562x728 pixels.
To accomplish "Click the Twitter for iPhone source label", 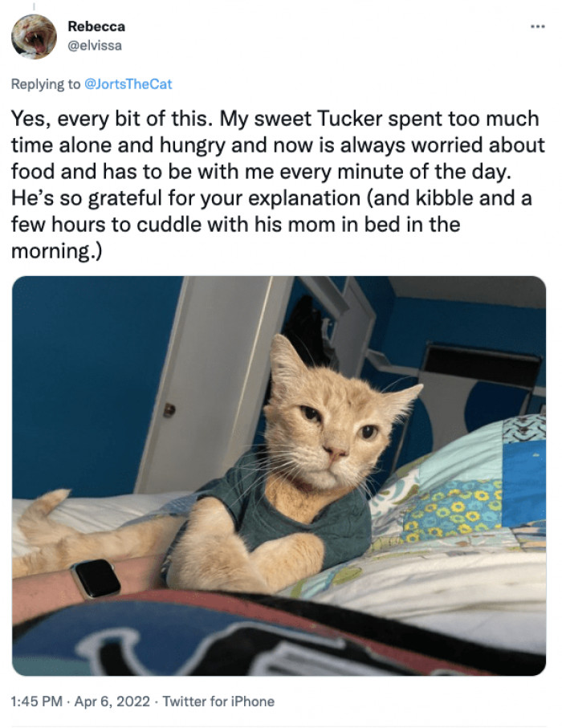I will [218, 701].
